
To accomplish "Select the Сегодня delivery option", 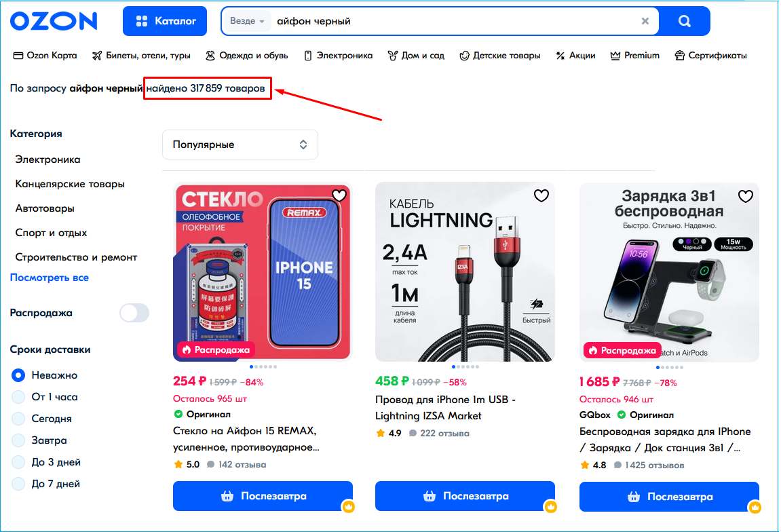I will 19,419.
